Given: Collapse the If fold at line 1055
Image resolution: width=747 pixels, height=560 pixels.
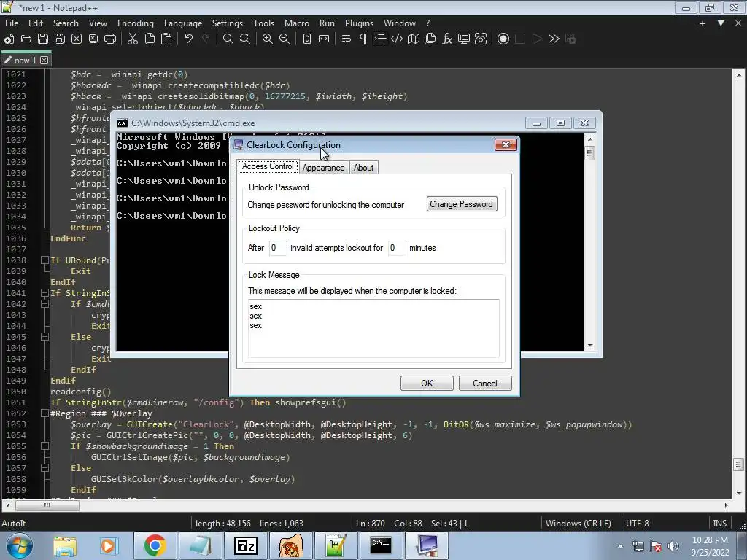Looking at the screenshot, I should pyautogui.click(x=44, y=446).
